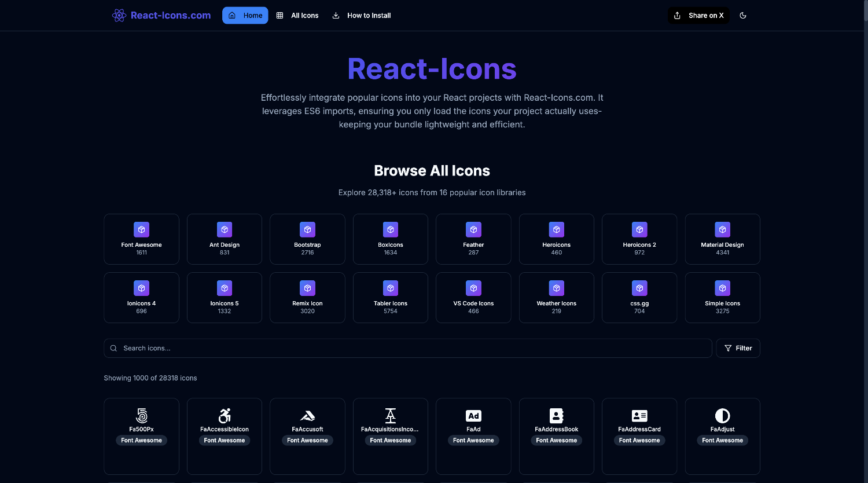The image size is (868, 483).
Task: Open the Heroicons 2 library card
Action: pyautogui.click(x=639, y=239)
